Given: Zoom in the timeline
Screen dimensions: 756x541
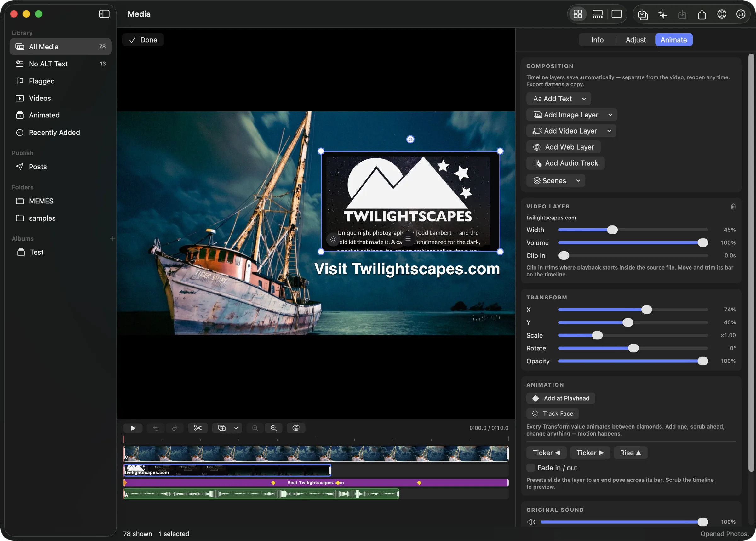Looking at the screenshot, I should coord(273,428).
